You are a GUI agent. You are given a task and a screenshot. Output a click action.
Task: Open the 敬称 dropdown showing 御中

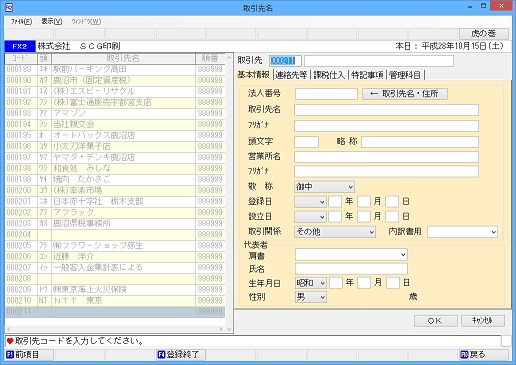click(324, 187)
